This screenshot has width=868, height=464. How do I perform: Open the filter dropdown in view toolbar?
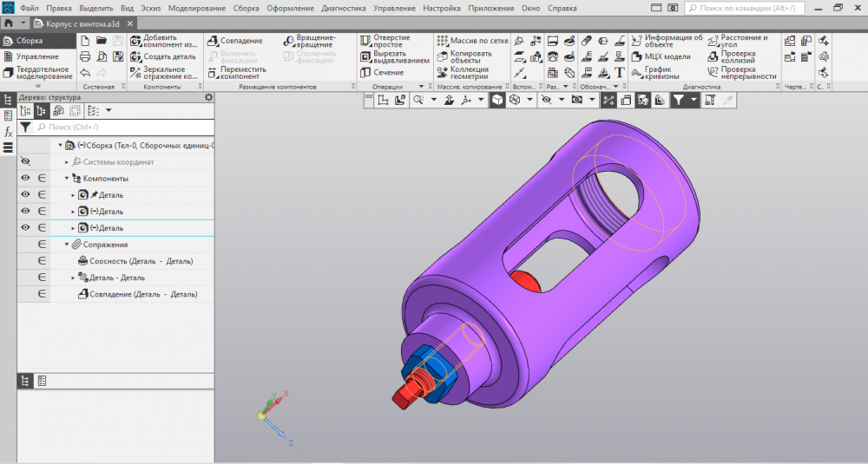(693, 101)
